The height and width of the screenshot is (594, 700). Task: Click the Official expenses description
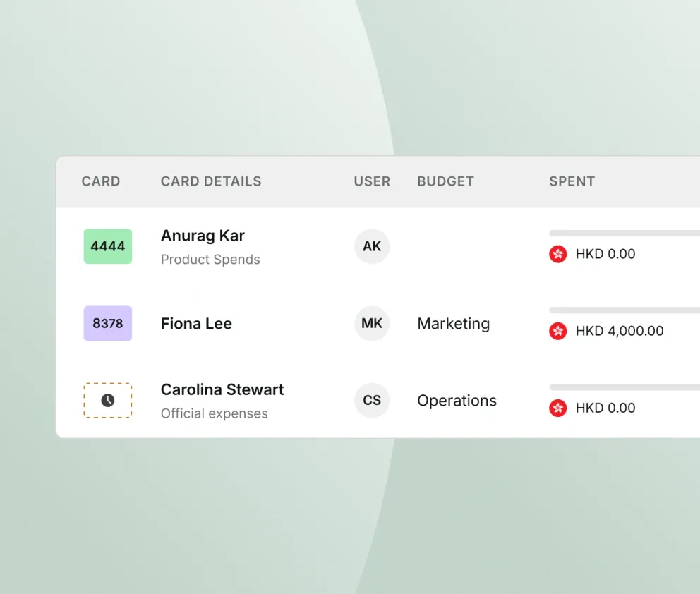[x=215, y=413]
